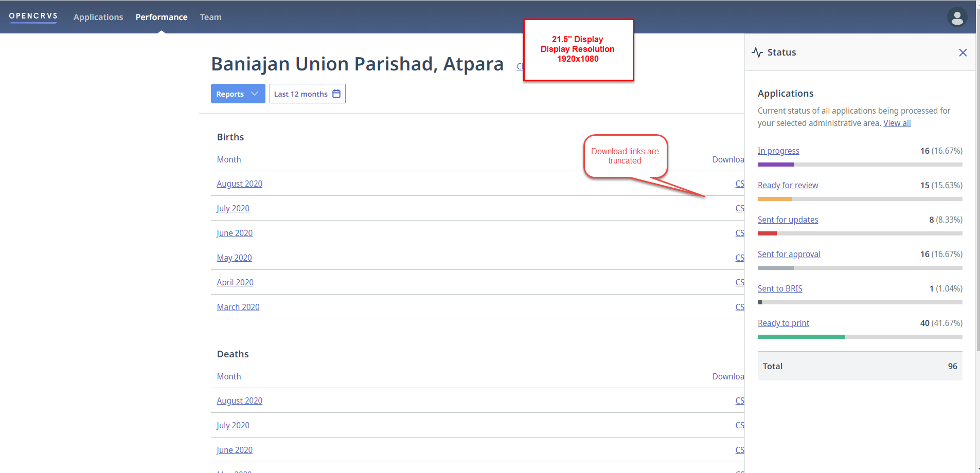980x473 pixels.
Task: Open the user profile avatar icon
Action: (957, 17)
